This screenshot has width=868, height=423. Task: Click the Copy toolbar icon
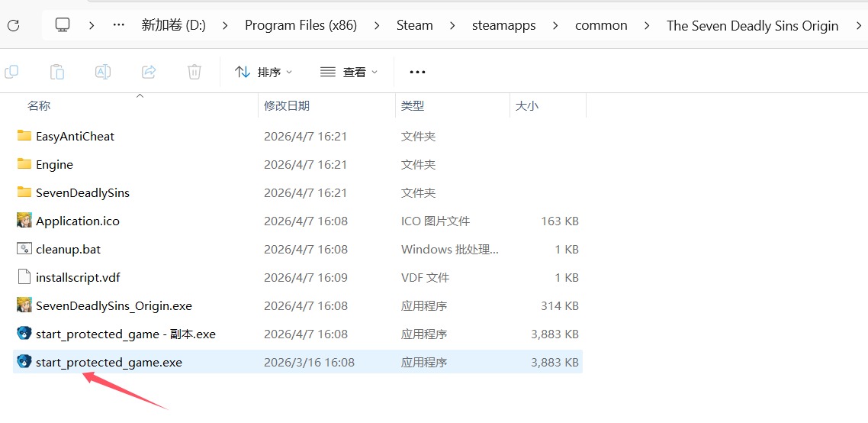[x=11, y=72]
